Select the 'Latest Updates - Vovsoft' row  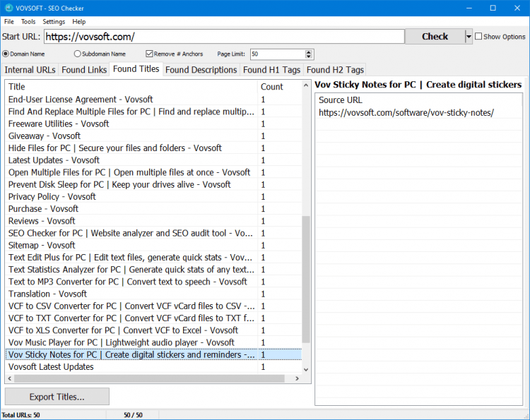tap(153, 160)
